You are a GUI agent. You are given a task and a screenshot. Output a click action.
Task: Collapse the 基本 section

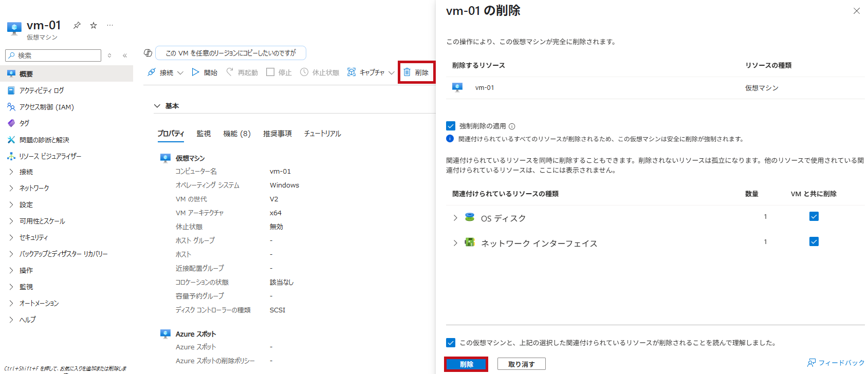click(157, 106)
